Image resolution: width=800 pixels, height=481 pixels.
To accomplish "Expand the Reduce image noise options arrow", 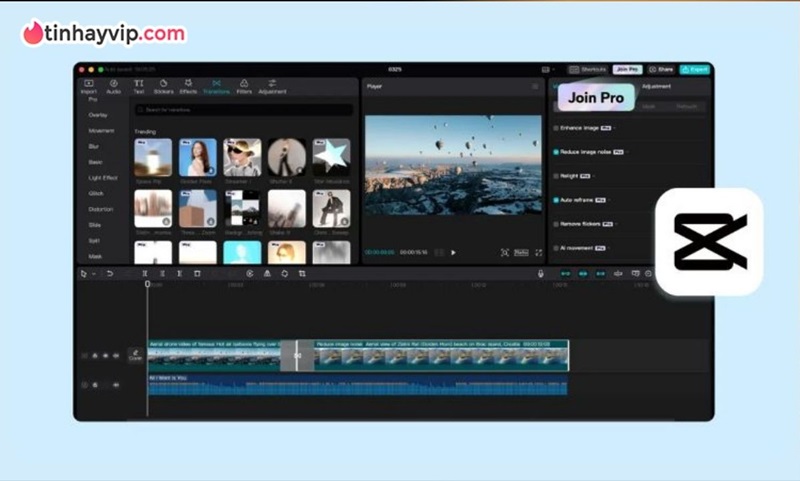I will [x=627, y=152].
